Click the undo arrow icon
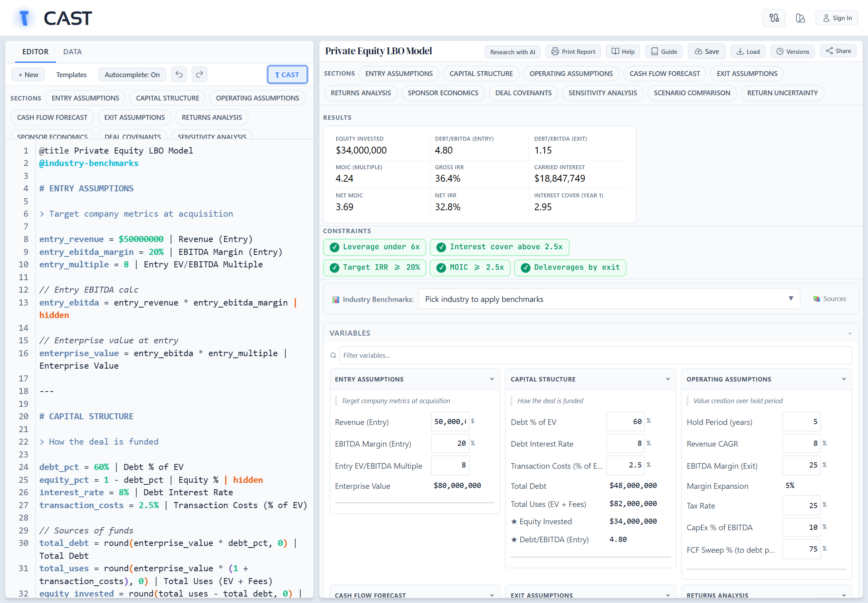This screenshot has width=868, height=603. point(179,74)
